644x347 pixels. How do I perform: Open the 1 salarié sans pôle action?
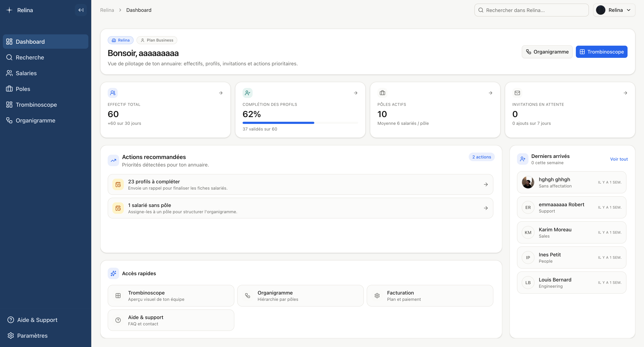(x=300, y=208)
